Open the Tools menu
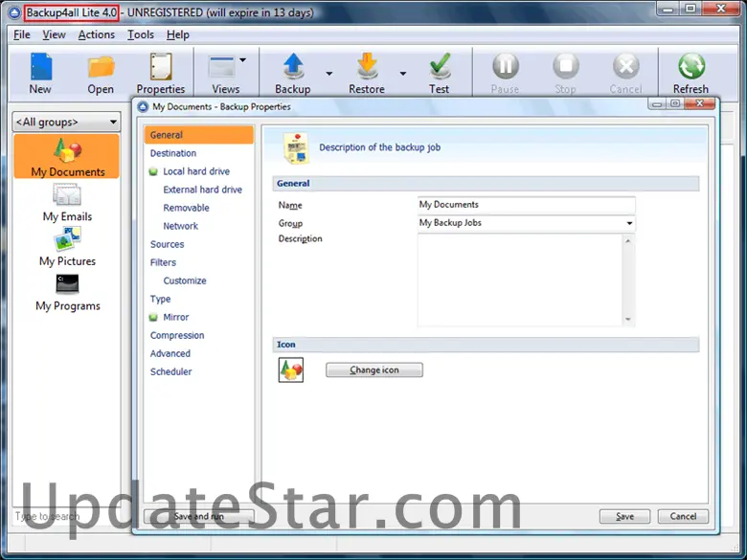This screenshot has height=560, width=747. [141, 34]
